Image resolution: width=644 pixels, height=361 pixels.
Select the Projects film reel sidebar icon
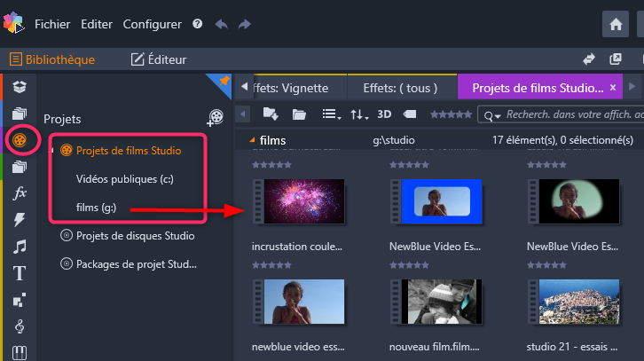[20, 140]
